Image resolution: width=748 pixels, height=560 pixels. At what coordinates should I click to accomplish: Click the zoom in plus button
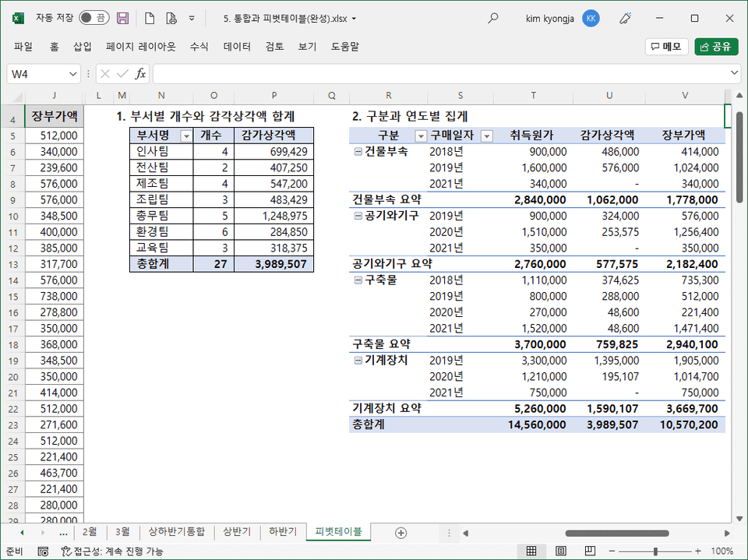click(698, 551)
